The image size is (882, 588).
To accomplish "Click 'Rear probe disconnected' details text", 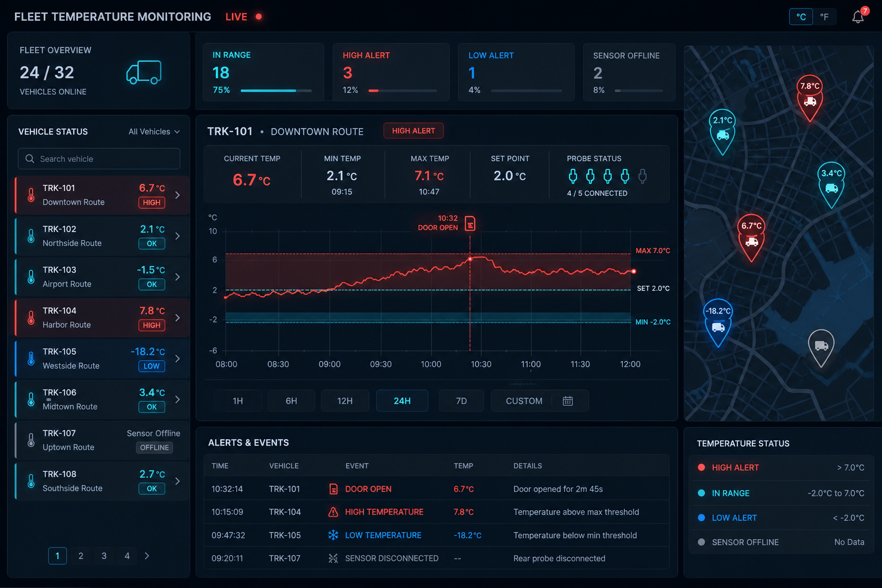I will point(559,558).
